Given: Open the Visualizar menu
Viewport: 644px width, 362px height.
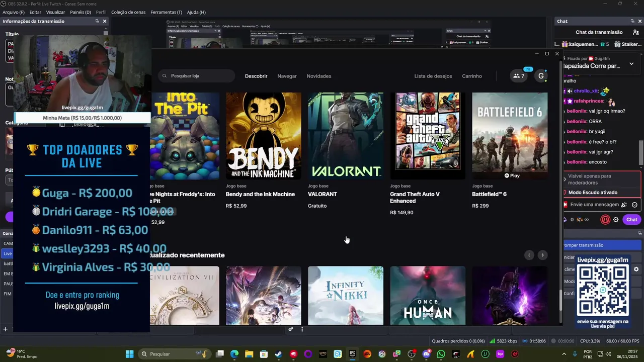Looking at the screenshot, I should click(x=55, y=12).
